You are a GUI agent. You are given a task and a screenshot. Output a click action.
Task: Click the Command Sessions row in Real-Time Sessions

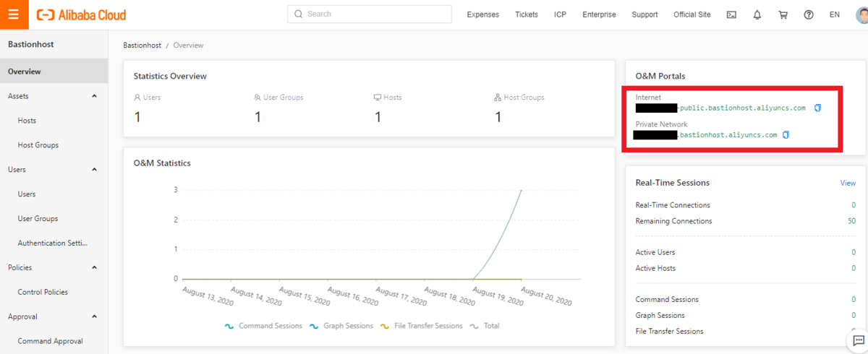pyautogui.click(x=746, y=300)
